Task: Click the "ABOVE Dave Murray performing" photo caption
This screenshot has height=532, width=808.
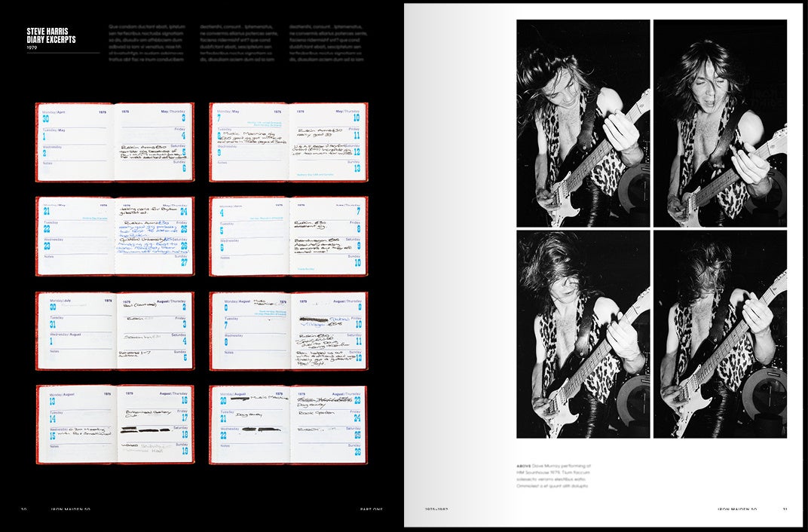Action: [554, 475]
